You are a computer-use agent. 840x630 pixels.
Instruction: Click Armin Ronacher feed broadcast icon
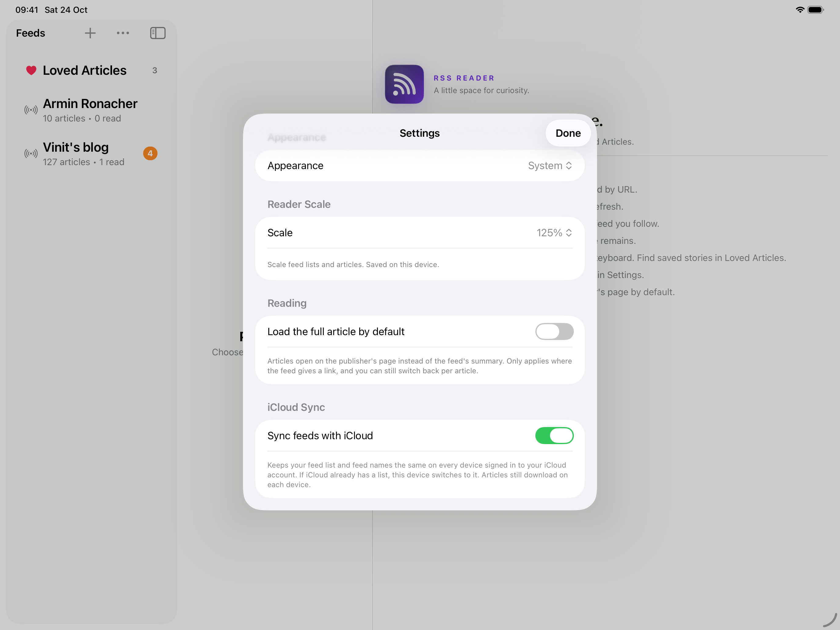pyautogui.click(x=31, y=110)
